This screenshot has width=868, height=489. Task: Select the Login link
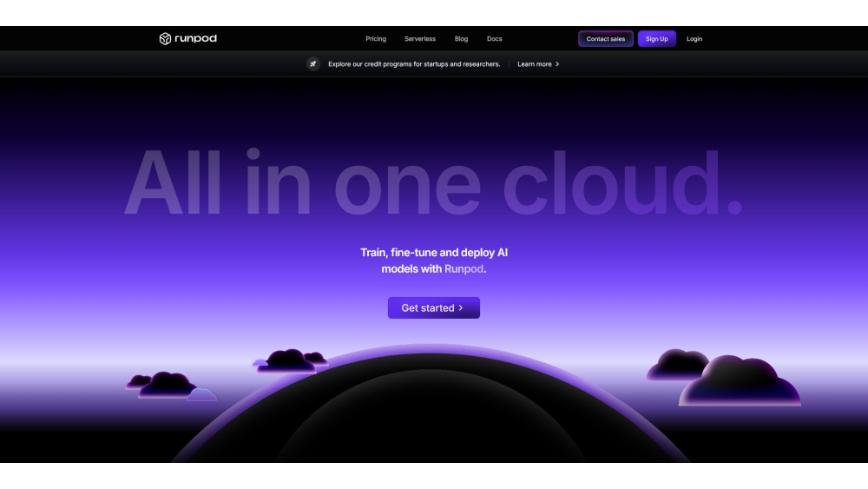click(x=694, y=39)
